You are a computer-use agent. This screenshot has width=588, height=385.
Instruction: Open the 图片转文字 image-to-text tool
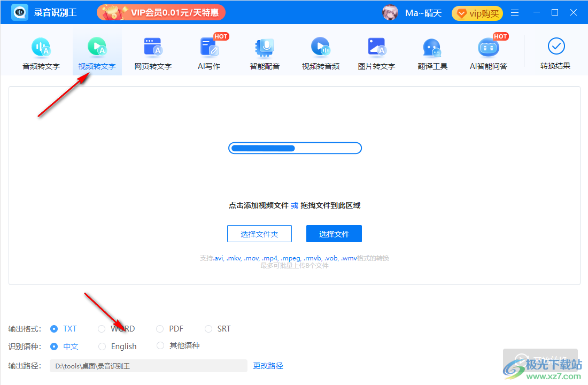376,53
